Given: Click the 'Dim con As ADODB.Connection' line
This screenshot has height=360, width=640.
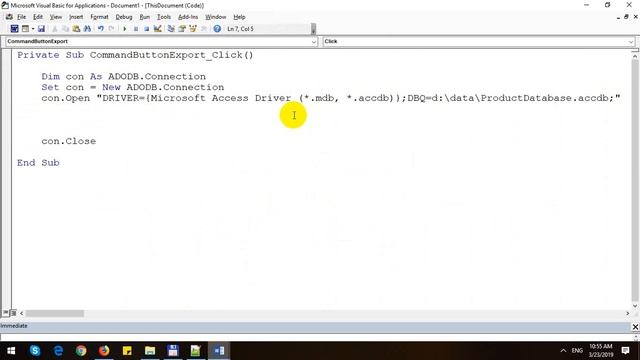Looking at the screenshot, I should tap(123, 76).
